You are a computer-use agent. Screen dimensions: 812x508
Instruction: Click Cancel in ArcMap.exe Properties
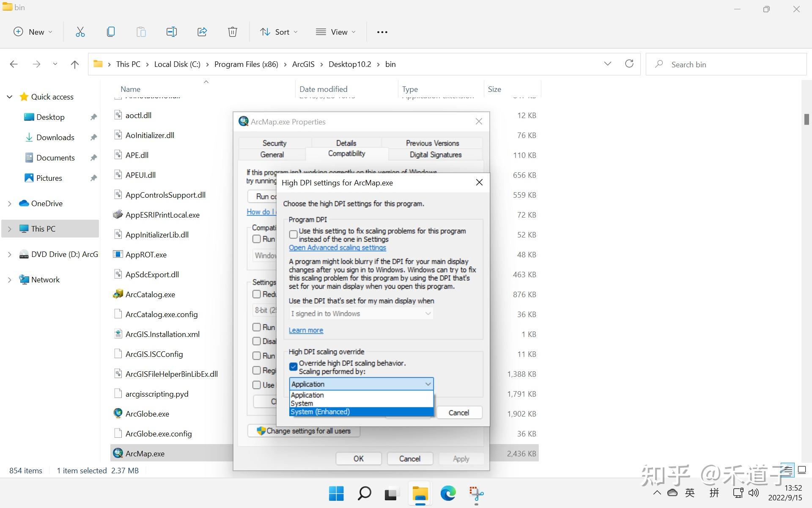click(x=410, y=458)
